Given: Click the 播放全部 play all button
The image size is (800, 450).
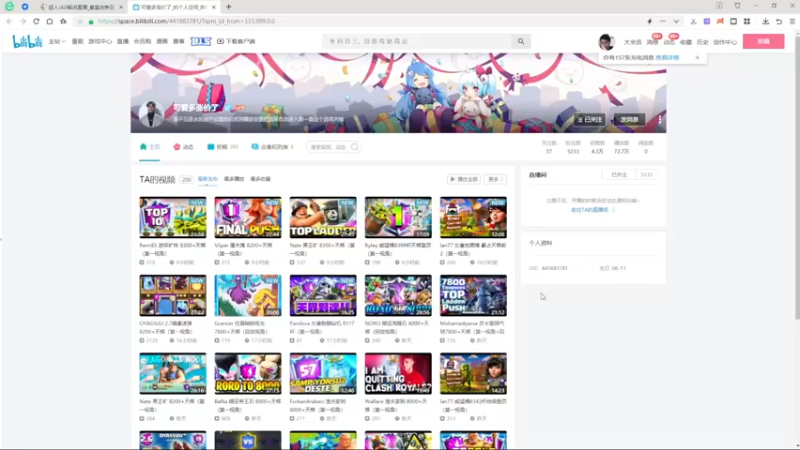Looking at the screenshot, I should pos(464,179).
